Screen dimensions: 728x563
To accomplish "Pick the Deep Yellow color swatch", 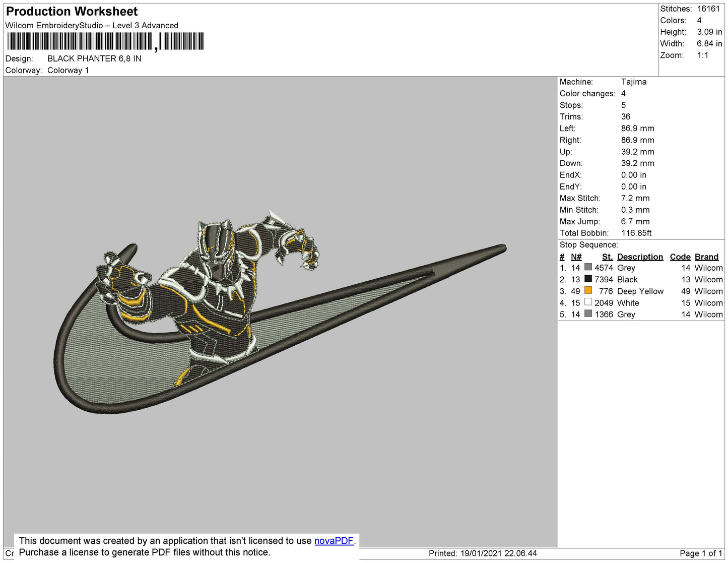I will pos(588,290).
